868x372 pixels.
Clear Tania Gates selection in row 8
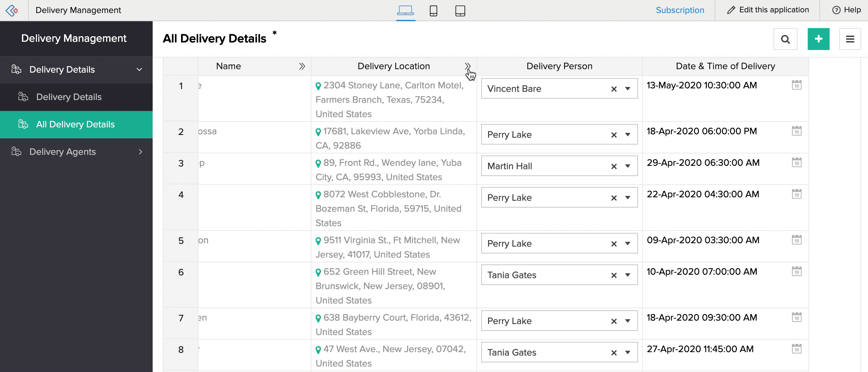tap(614, 353)
